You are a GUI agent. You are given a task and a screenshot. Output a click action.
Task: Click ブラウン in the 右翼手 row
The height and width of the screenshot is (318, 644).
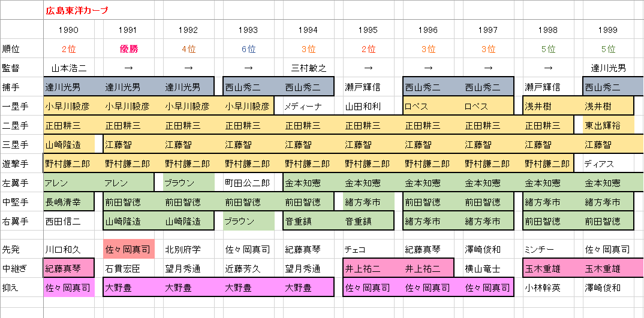point(248,222)
